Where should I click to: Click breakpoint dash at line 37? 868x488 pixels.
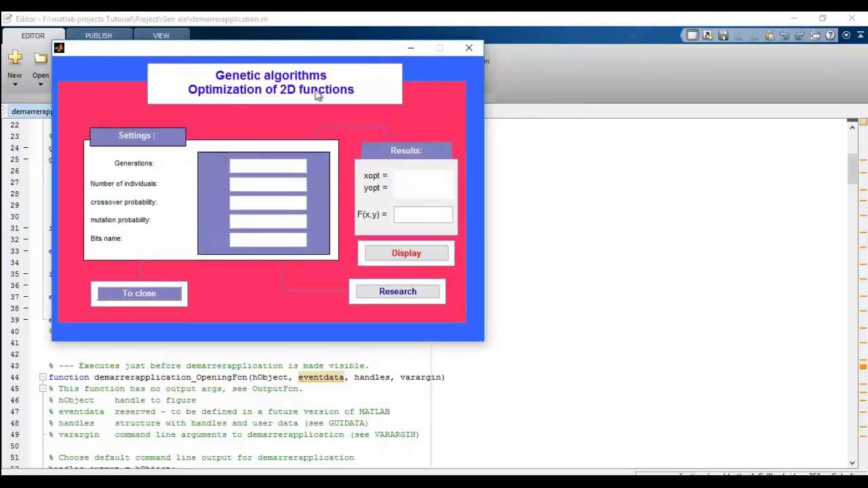coord(26,298)
